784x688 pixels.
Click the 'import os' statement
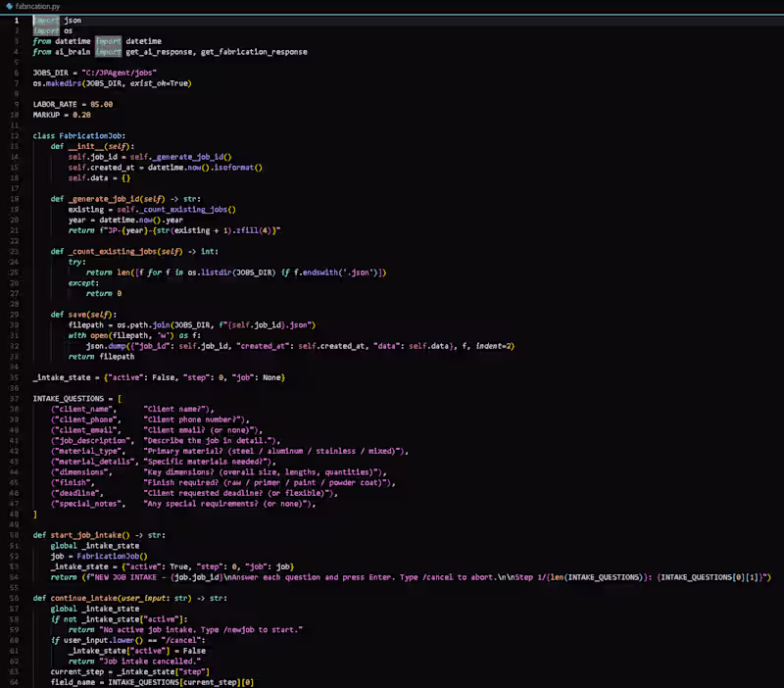click(53, 31)
